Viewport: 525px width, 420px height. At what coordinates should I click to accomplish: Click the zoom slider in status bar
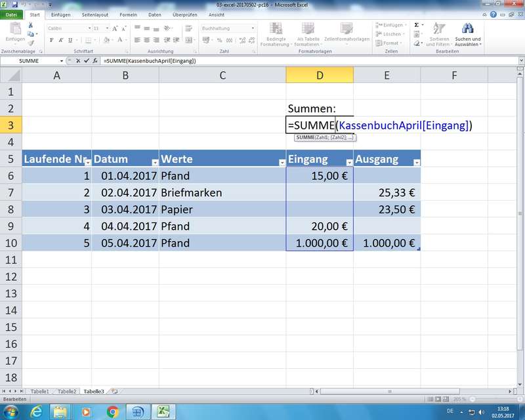(x=495, y=399)
